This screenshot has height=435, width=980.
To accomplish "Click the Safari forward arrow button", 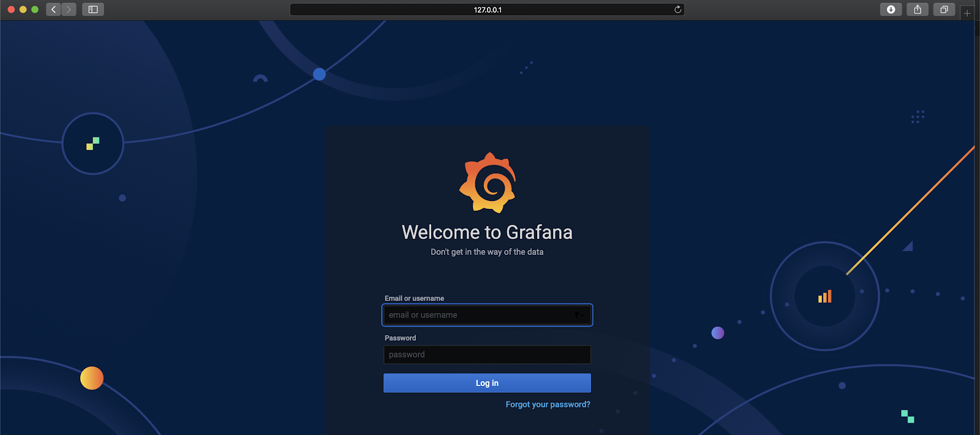I will click(69, 9).
